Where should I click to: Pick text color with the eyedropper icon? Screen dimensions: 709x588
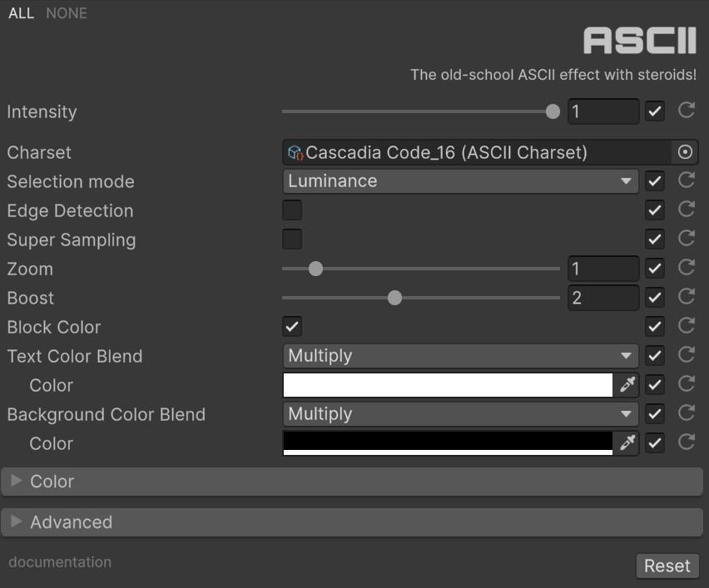(626, 385)
